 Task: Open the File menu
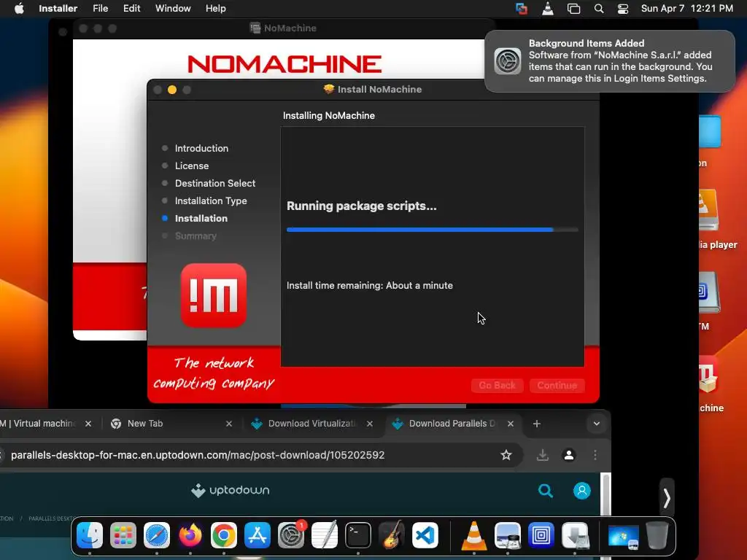(100, 9)
